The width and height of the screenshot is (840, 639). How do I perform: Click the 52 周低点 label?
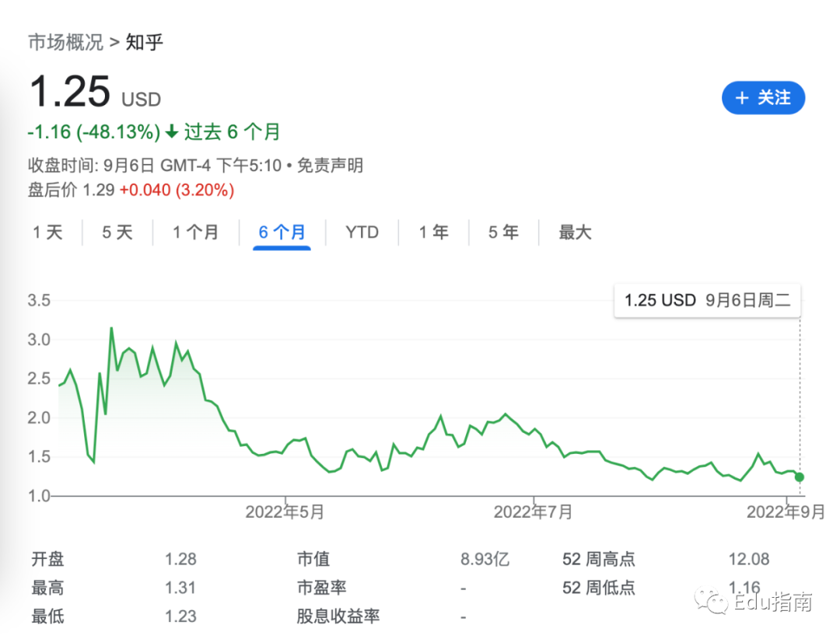(x=598, y=588)
